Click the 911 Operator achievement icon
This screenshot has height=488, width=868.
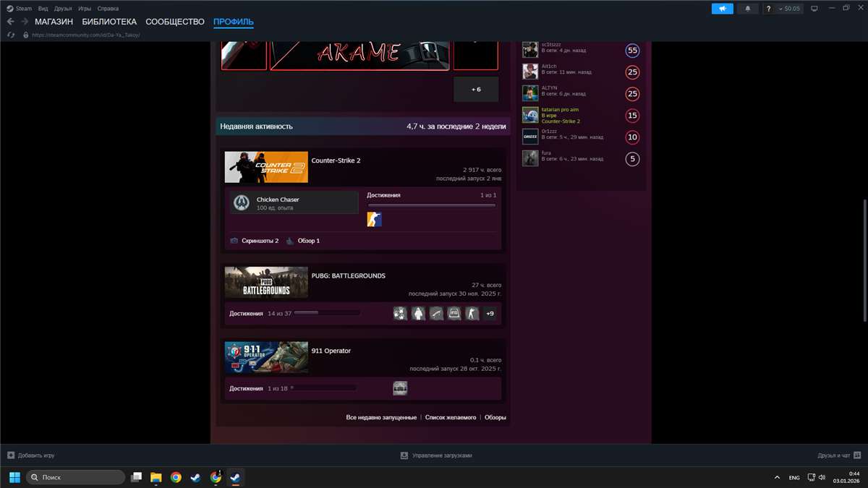(x=400, y=388)
